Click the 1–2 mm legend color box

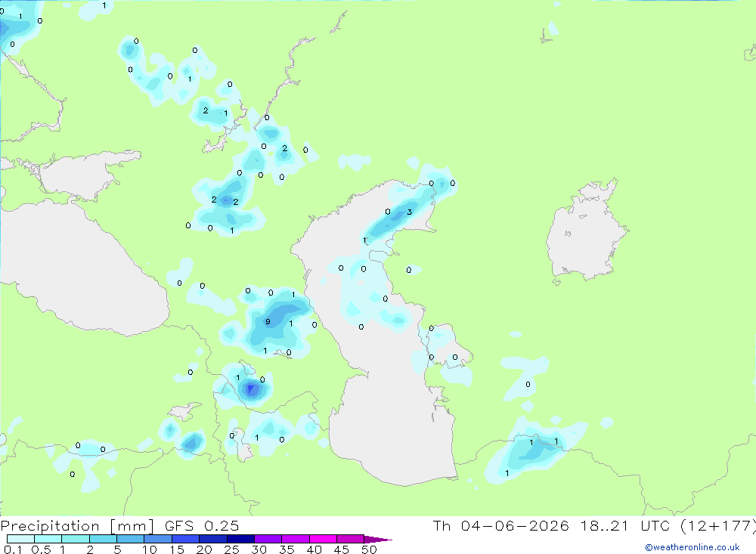pyautogui.click(x=76, y=539)
